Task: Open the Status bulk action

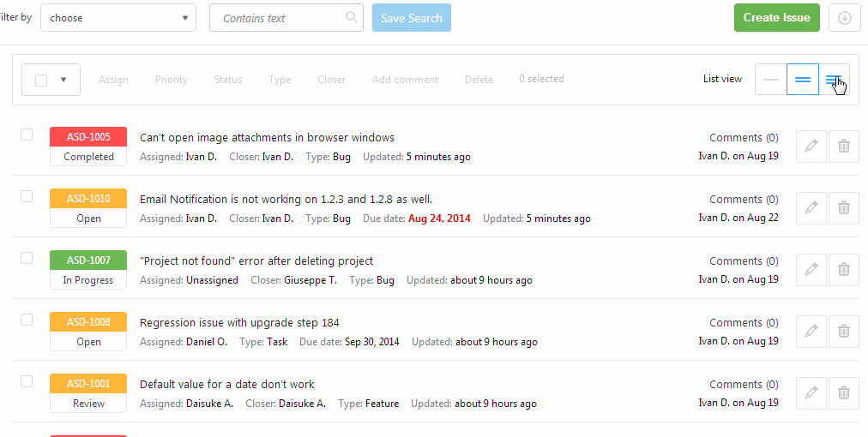Action: tap(228, 80)
